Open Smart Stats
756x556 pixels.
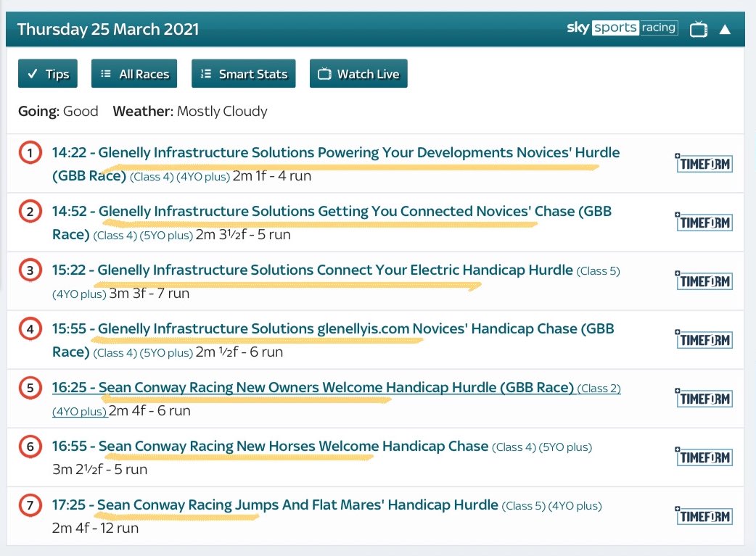point(244,74)
